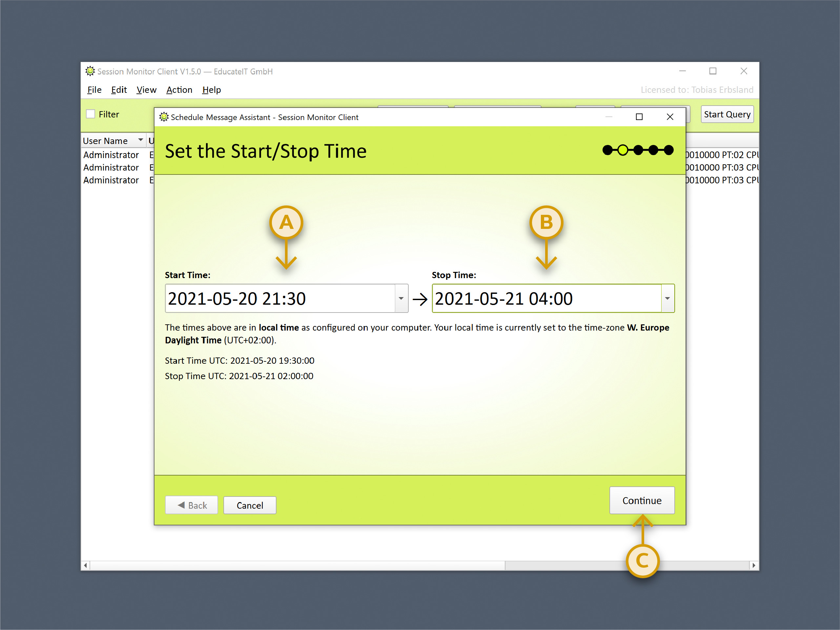The width and height of the screenshot is (840, 630).
Task: Click the Schedule Message Assistant dialog icon
Action: pyautogui.click(x=164, y=117)
